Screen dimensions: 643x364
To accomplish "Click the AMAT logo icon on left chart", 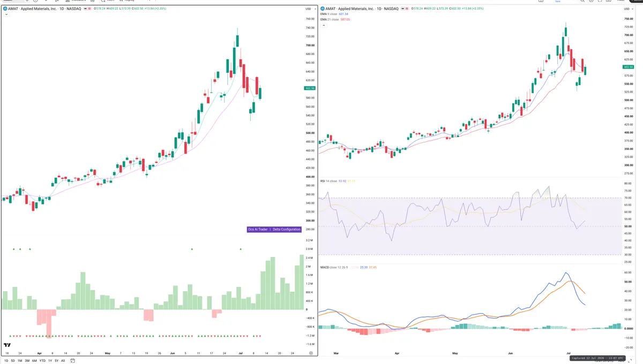I will pos(6,9).
